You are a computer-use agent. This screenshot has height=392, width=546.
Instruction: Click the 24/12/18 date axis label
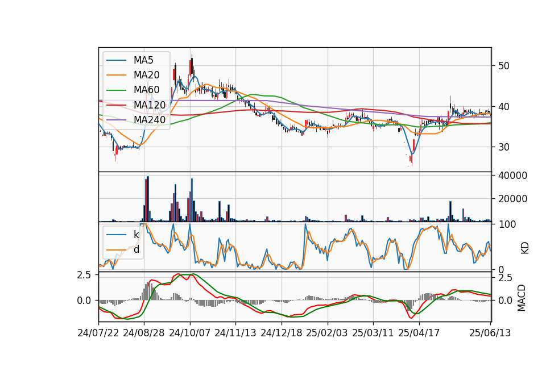(282, 333)
